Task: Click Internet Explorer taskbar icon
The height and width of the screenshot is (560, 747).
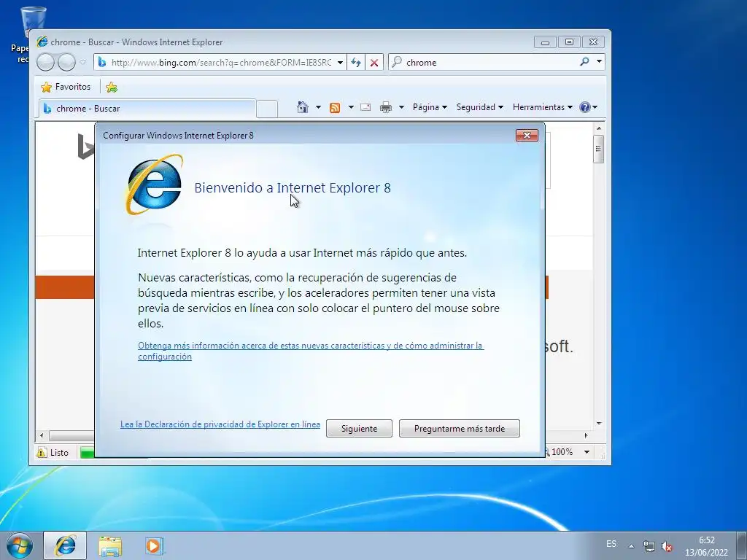Action: point(65,545)
